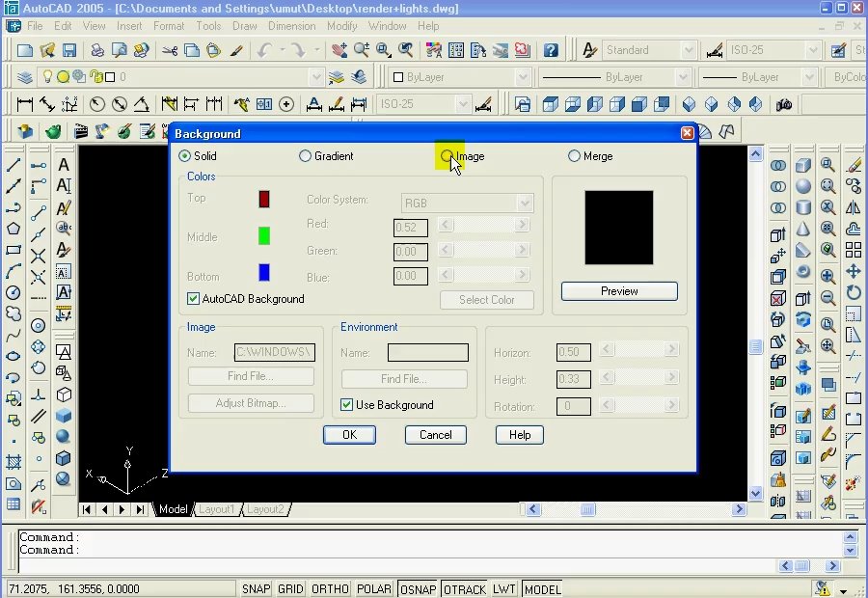The height and width of the screenshot is (598, 868).
Task: Click the Erase tool in the Modify toolbar
Action: coord(854,164)
